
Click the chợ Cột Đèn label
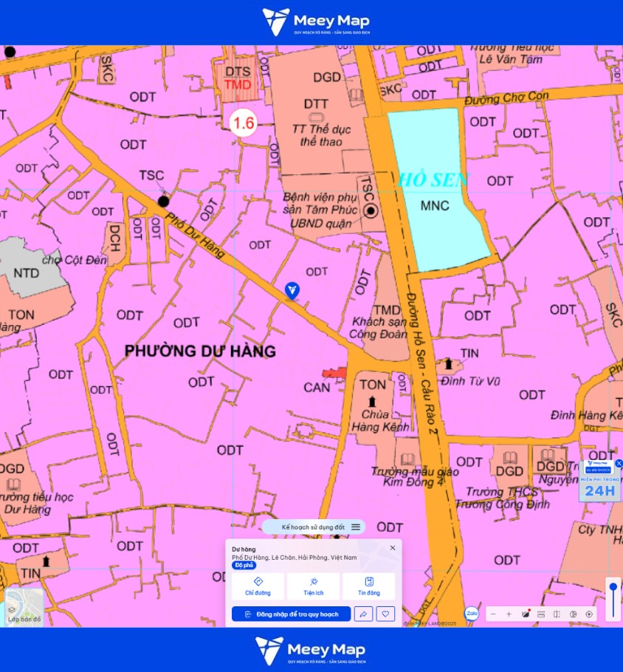pyautogui.click(x=75, y=260)
